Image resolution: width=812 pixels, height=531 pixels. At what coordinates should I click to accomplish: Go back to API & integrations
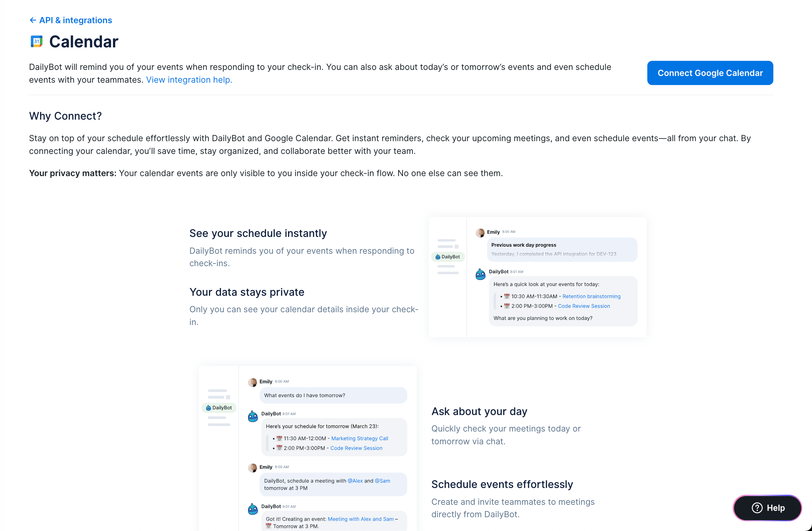pyautogui.click(x=75, y=21)
